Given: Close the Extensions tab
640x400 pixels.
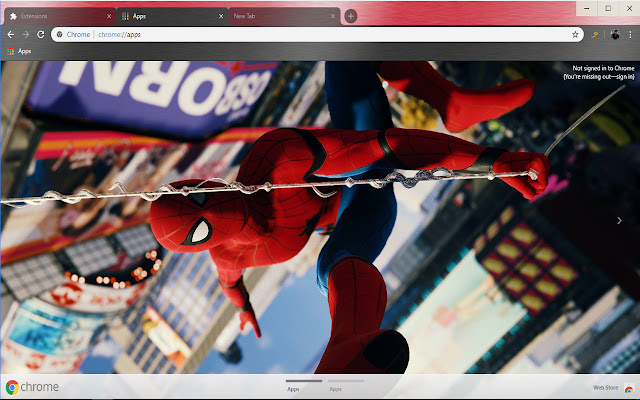Looking at the screenshot, I should click(x=109, y=16).
